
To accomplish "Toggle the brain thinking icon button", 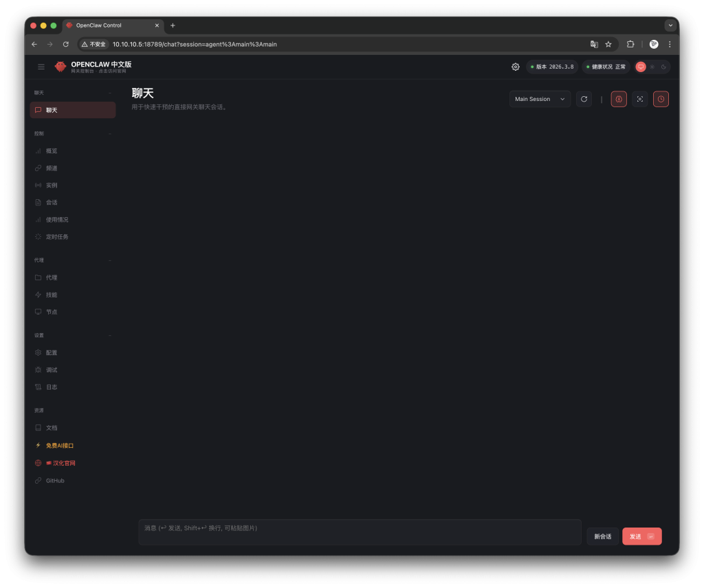I will (619, 99).
